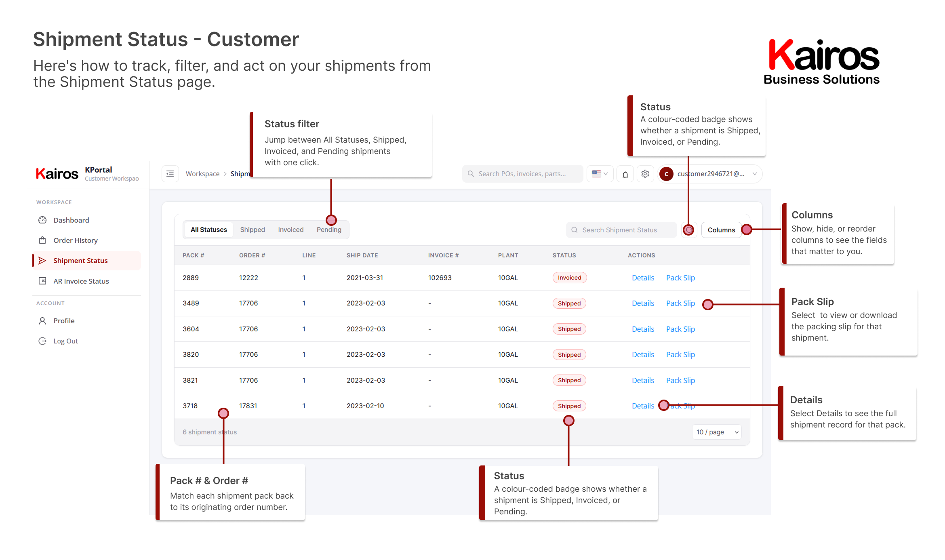This screenshot has width=945, height=560.
Task: Open Pack Slip for pack 2889
Action: (x=680, y=278)
